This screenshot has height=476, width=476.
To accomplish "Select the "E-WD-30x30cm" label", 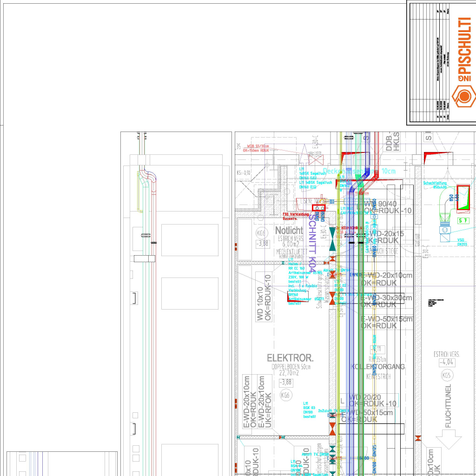I will 386,298.
